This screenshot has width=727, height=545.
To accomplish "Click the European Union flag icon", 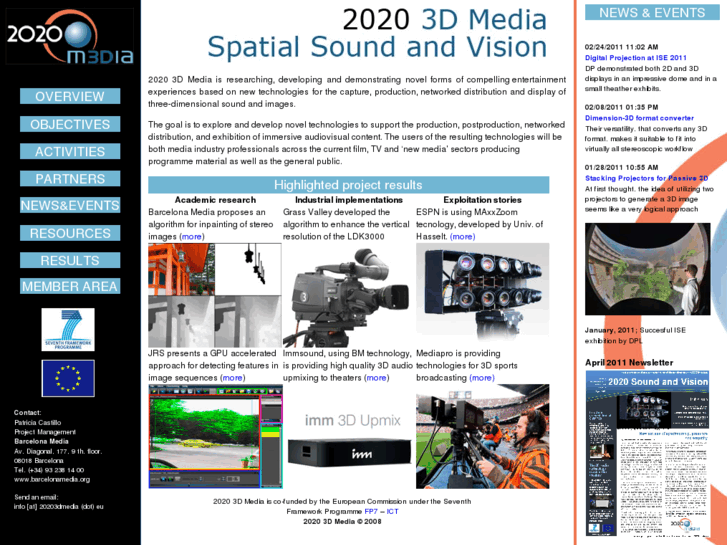I will [68, 378].
